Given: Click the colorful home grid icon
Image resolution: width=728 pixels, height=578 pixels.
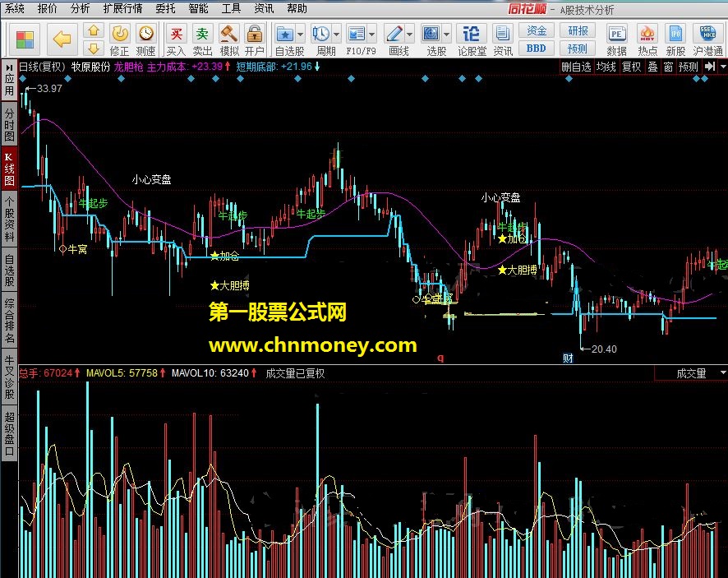Looking at the screenshot, I should [25, 39].
